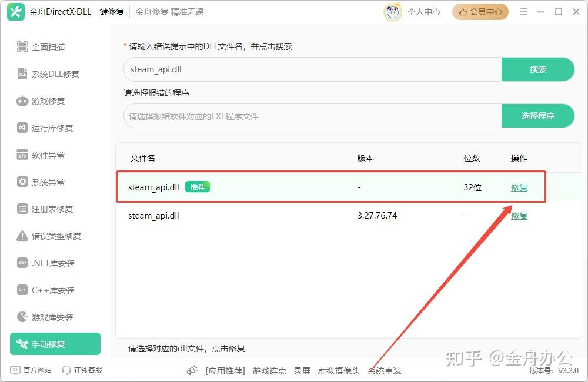The image size is (588, 382).
Task: Open the 会员中心 button
Action: [480, 12]
